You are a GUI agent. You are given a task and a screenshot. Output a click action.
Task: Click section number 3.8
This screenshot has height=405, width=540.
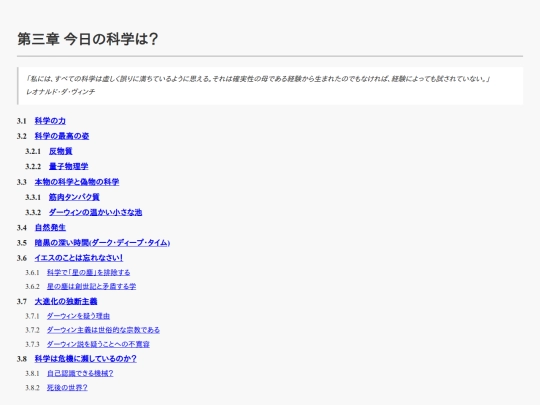coord(22,359)
